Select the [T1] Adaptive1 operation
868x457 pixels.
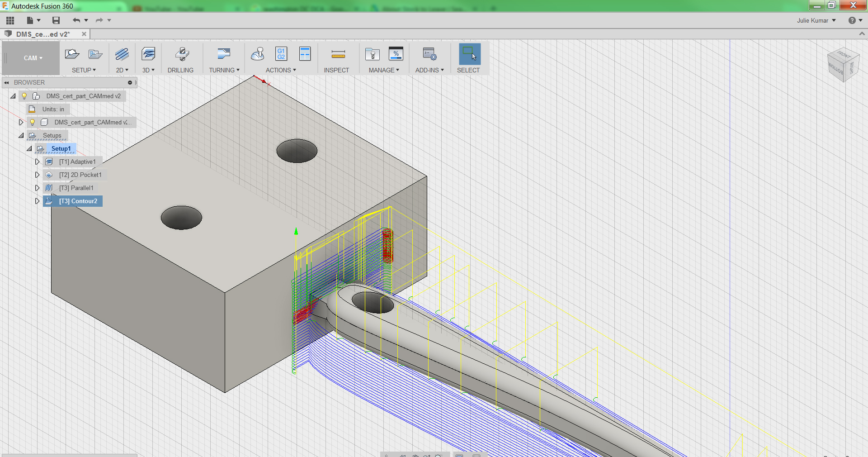click(77, 162)
